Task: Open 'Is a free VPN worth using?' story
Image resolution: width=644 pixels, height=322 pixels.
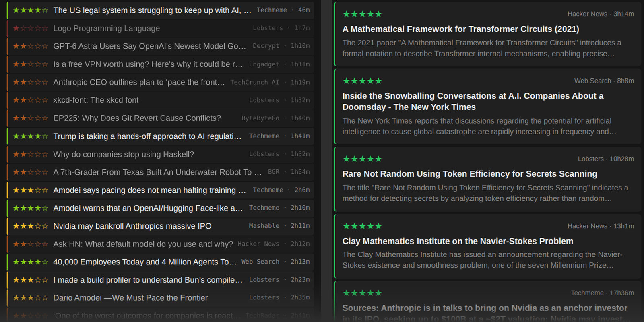Action: coord(148,64)
